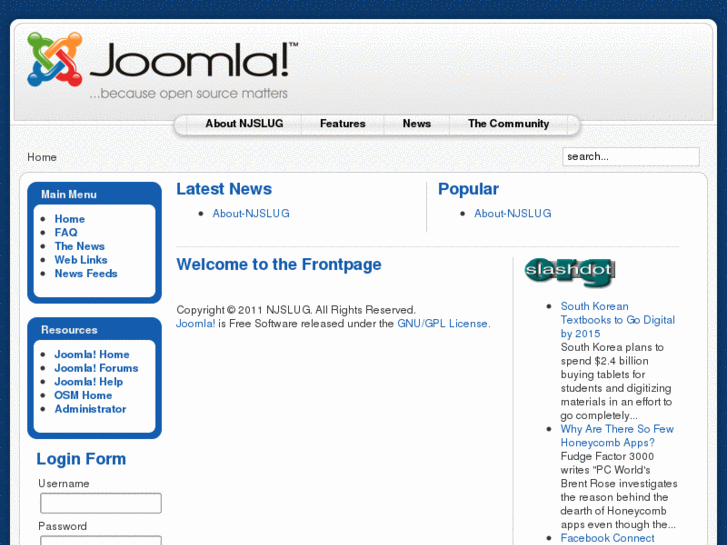Click the Popular heading
Screen dimensions: 727x545
pyautogui.click(x=468, y=189)
